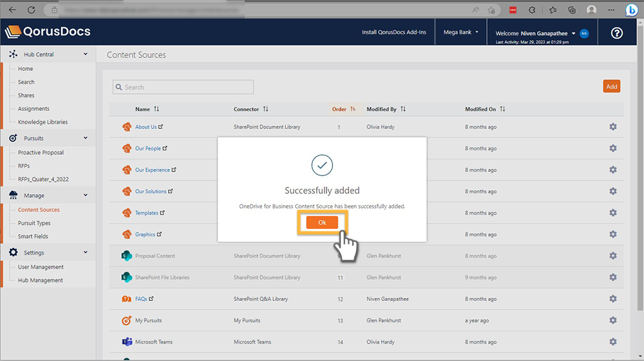The image size is (644, 361).
Task: Open User Management in sidebar
Action: click(41, 267)
